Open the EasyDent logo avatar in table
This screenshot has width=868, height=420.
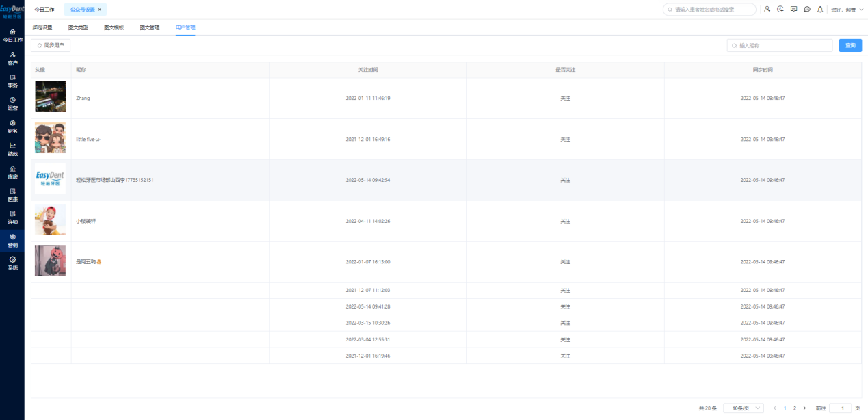[x=51, y=179]
